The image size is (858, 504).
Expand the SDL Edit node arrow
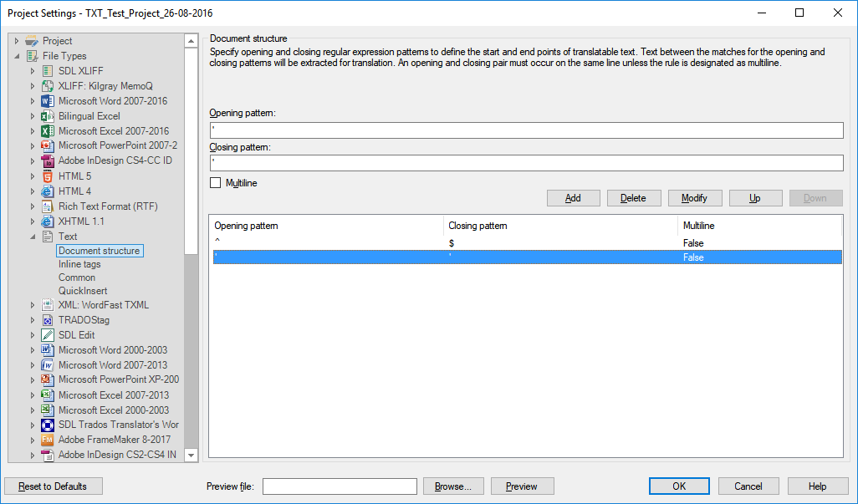tap(33, 335)
